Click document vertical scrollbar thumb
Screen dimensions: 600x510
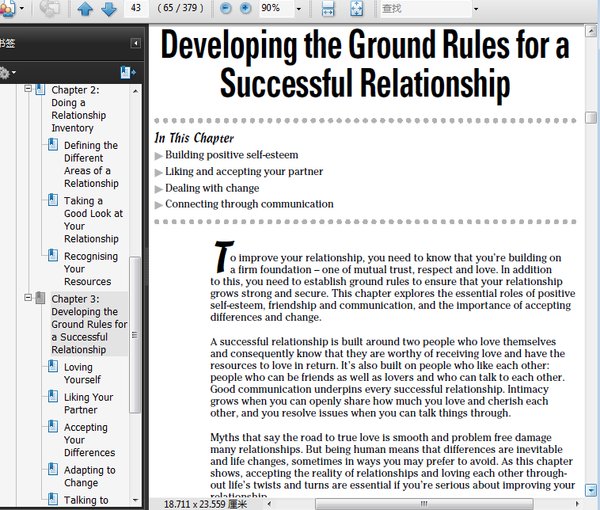(x=591, y=117)
